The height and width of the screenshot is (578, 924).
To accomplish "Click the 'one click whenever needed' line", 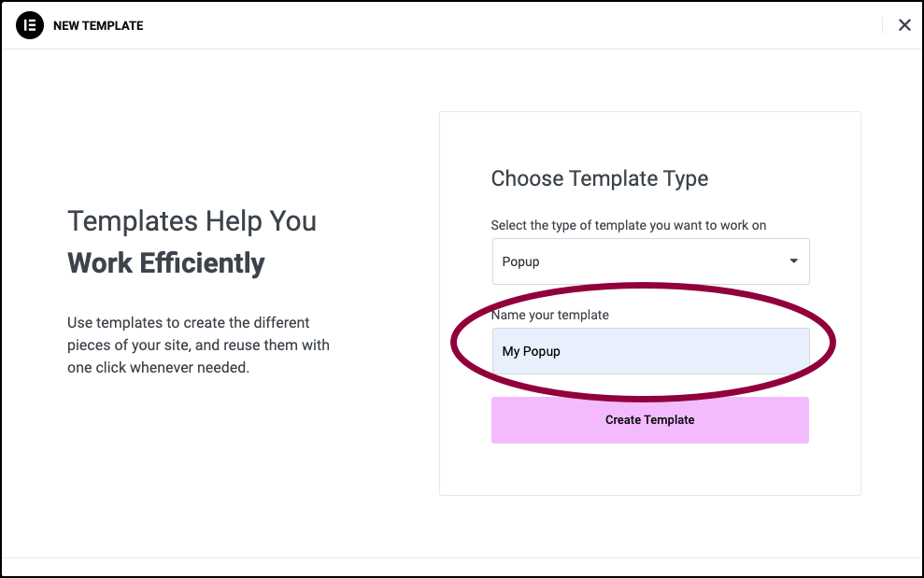I will point(158,368).
